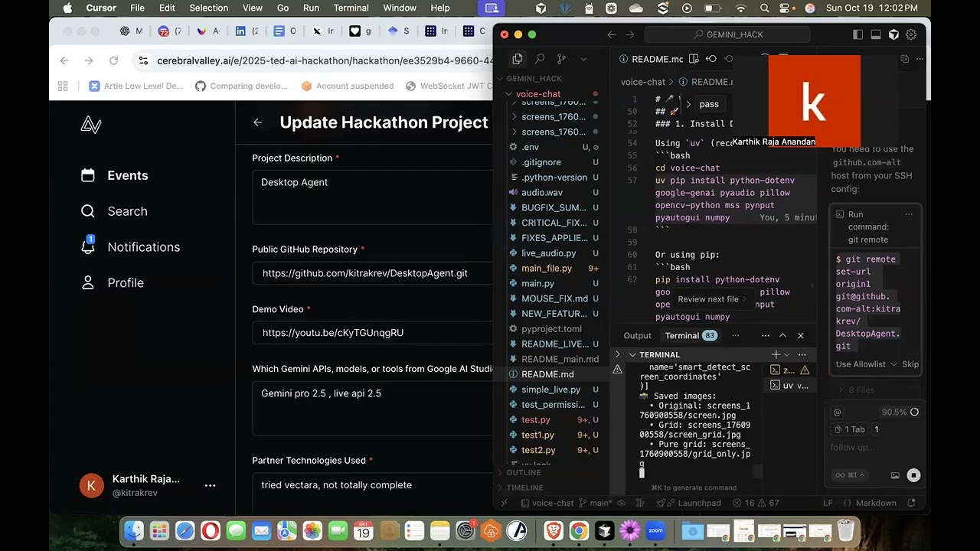Create a new terminal with plus icon
Screen dimensions: 980x551
tap(776, 354)
